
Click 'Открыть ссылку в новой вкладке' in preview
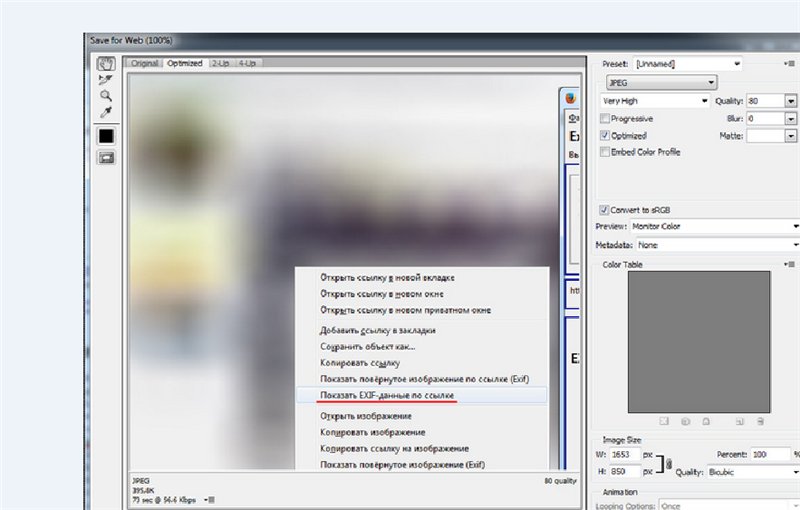387,277
